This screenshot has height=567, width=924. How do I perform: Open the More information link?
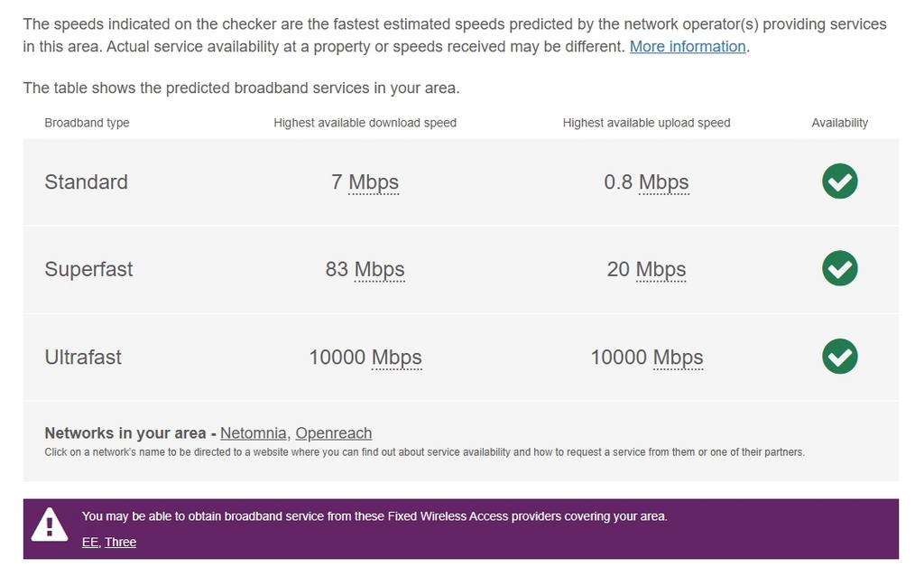click(x=687, y=46)
